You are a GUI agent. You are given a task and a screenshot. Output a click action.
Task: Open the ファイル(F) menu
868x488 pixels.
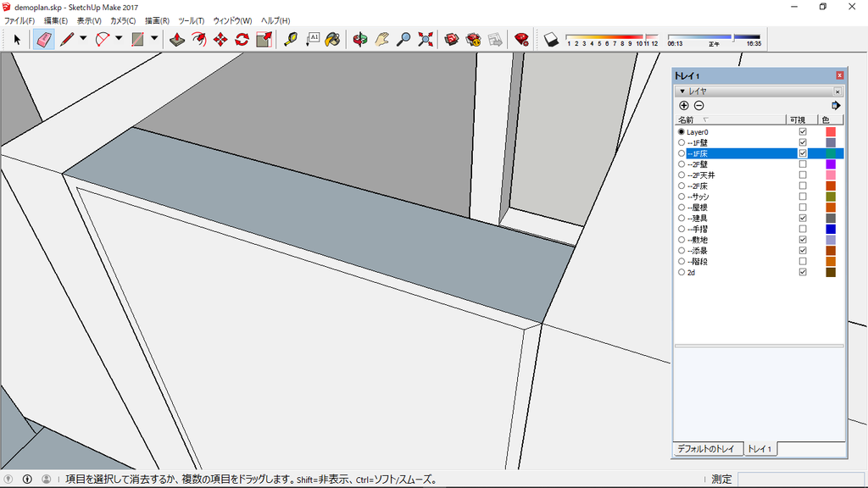[x=19, y=21]
